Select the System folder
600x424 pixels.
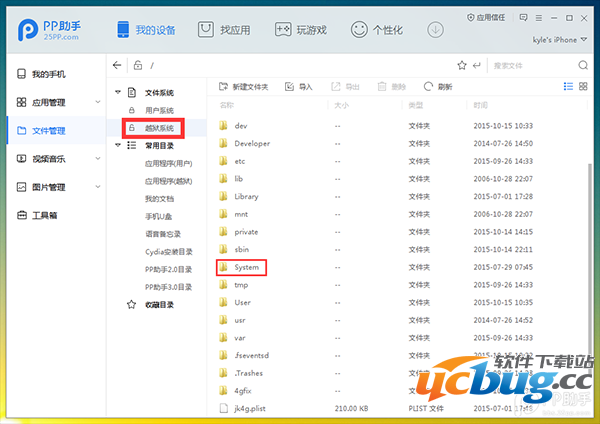(x=246, y=267)
